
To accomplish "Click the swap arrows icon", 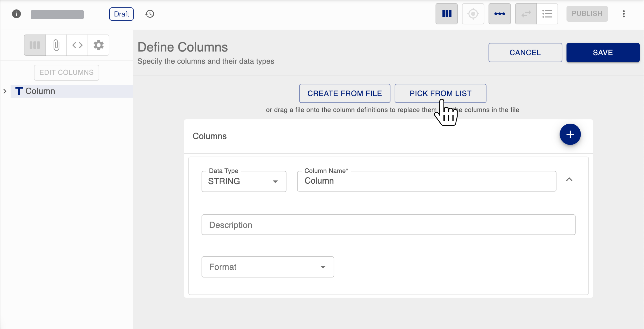I will pyautogui.click(x=526, y=14).
